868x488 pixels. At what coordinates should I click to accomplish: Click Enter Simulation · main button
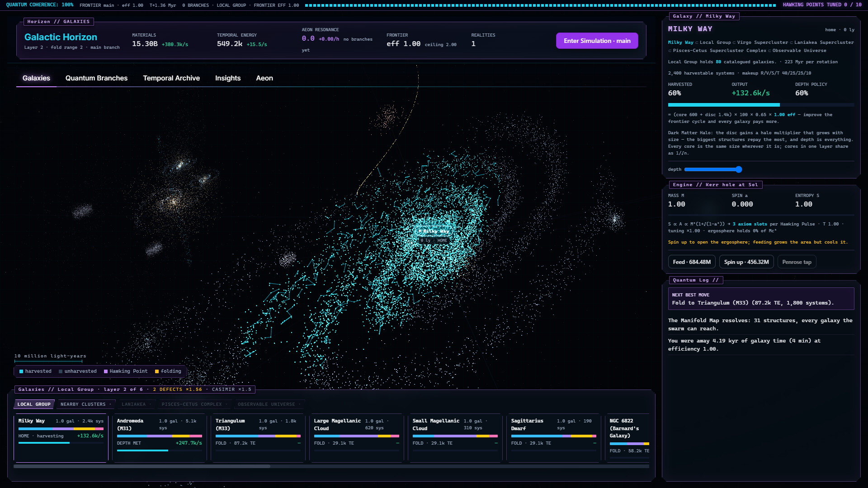597,41
